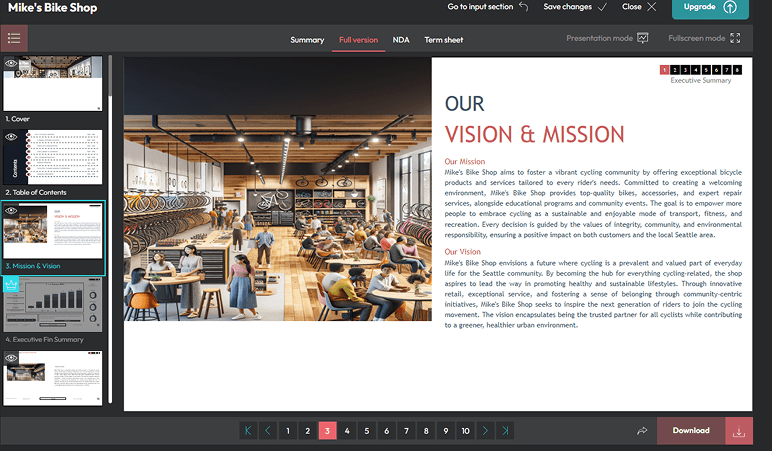Go to page 7 in pagination
This screenshot has width=772, height=451.
pyautogui.click(x=406, y=431)
